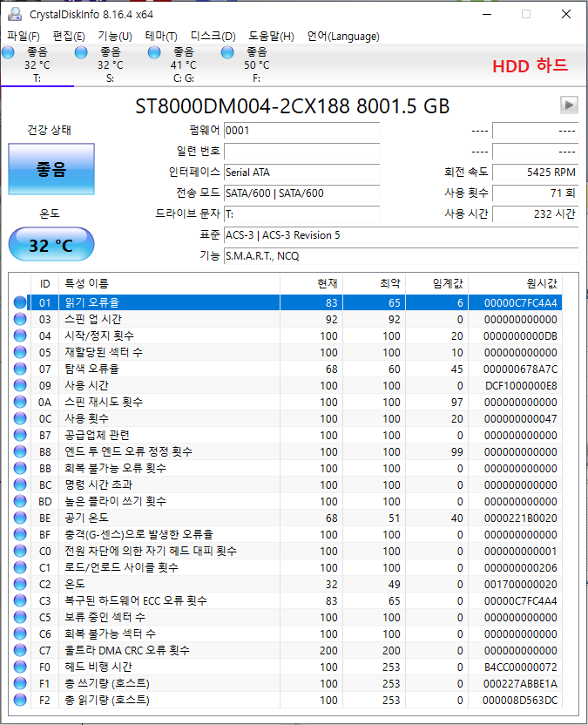Select 총 쓰기량 (호스트) attribute name
The height and width of the screenshot is (725, 588).
pyautogui.click(x=107, y=683)
